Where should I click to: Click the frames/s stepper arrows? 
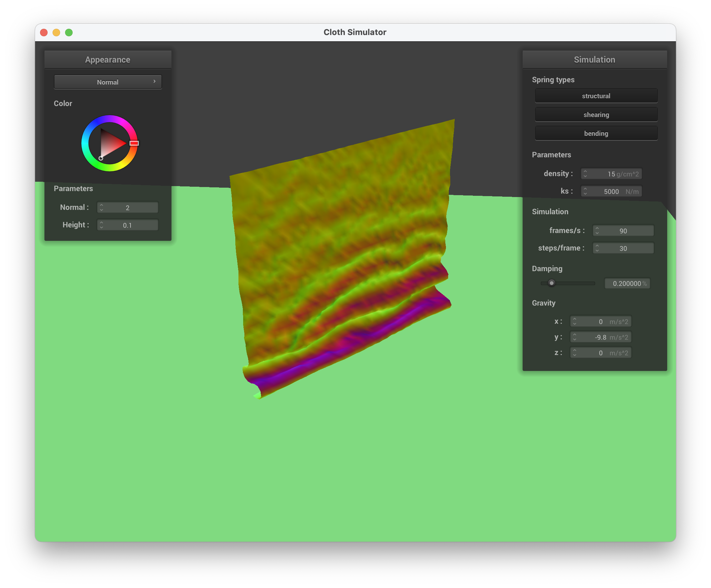point(597,231)
